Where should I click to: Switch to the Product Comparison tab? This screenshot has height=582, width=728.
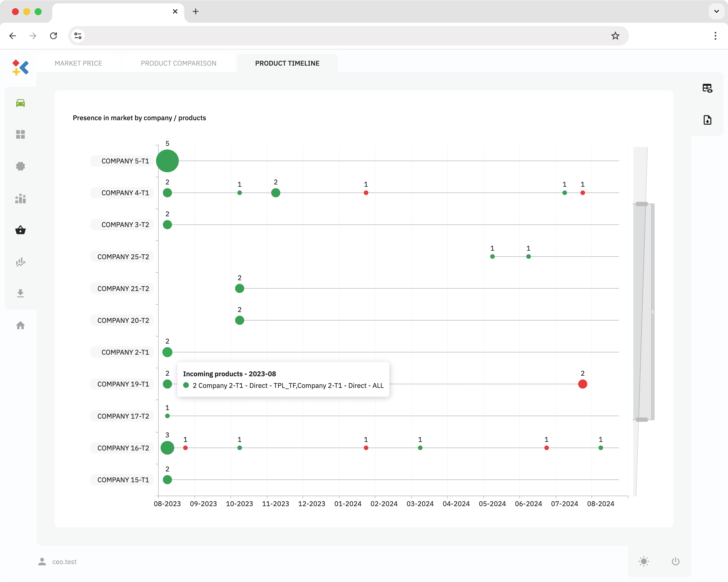point(179,63)
